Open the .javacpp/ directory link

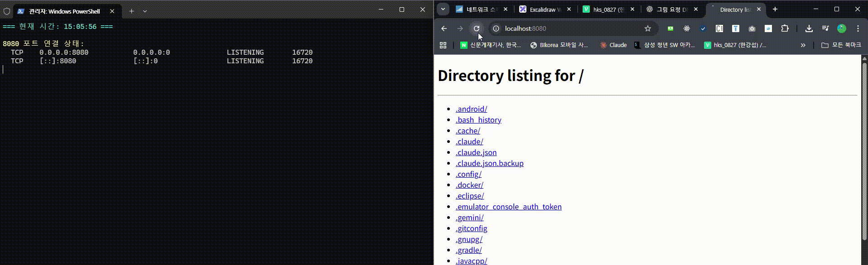tap(472, 261)
